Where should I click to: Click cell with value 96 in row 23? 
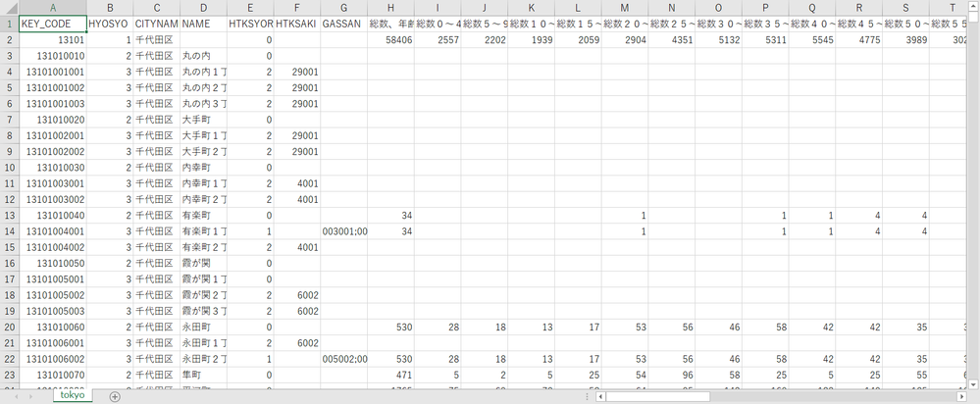672,376
